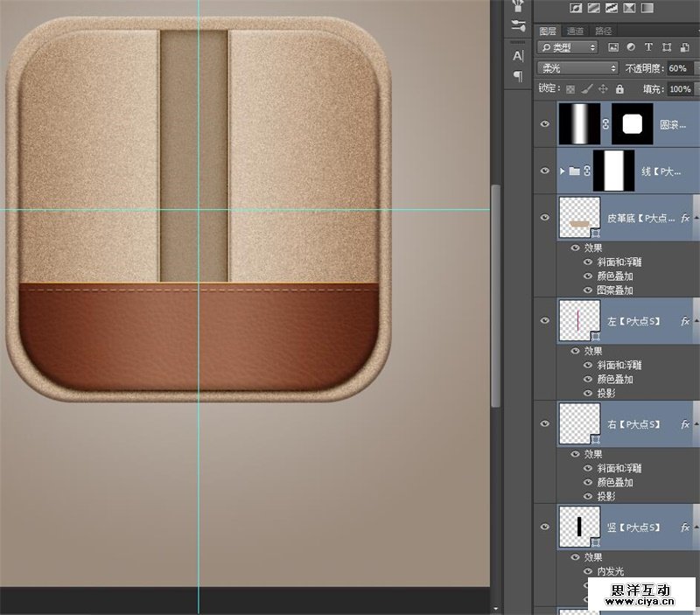This screenshot has width=700, height=615.
Task: Switch to the 通道 tab
Action: [574, 31]
